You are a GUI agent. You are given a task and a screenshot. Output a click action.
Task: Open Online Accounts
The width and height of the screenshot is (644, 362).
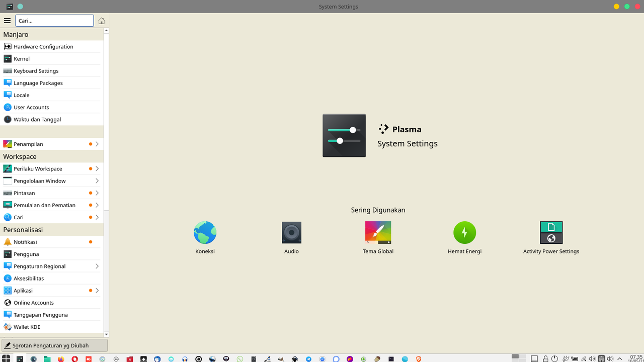pos(52,303)
